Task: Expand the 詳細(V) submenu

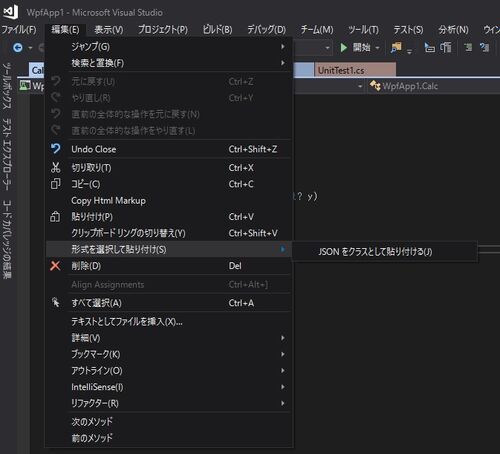Action: coord(169,338)
